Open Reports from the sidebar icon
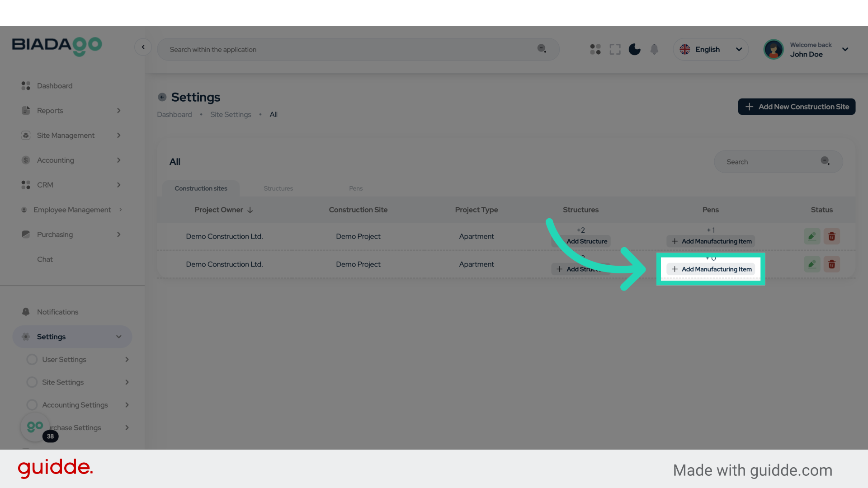Image resolution: width=868 pixels, height=488 pixels. tap(25, 110)
